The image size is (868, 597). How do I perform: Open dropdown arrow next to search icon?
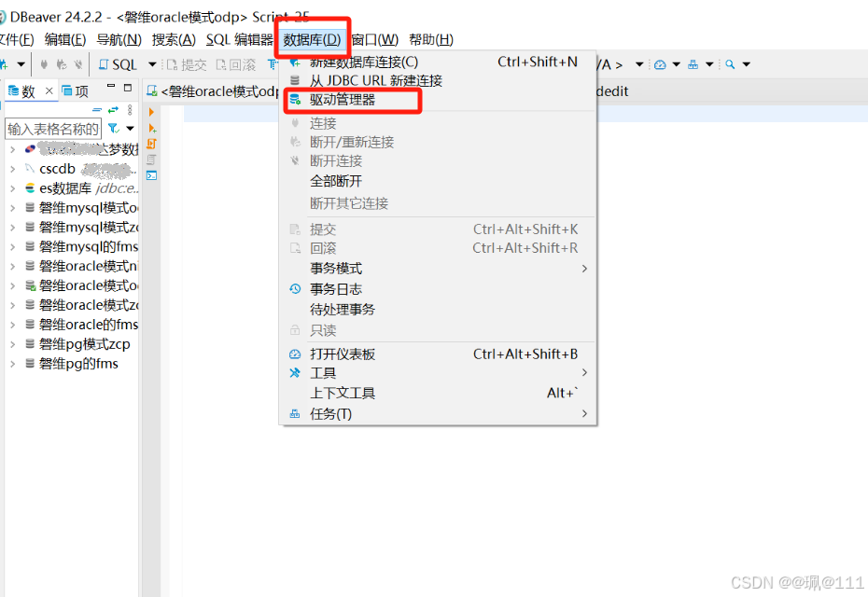pos(747,64)
